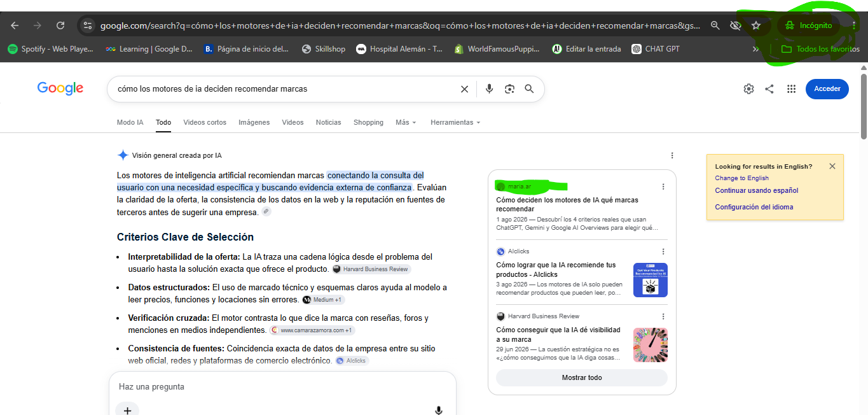Open the Hospital Alemán bookmark
Image resolution: width=868 pixels, height=415 pixels.
[399, 49]
